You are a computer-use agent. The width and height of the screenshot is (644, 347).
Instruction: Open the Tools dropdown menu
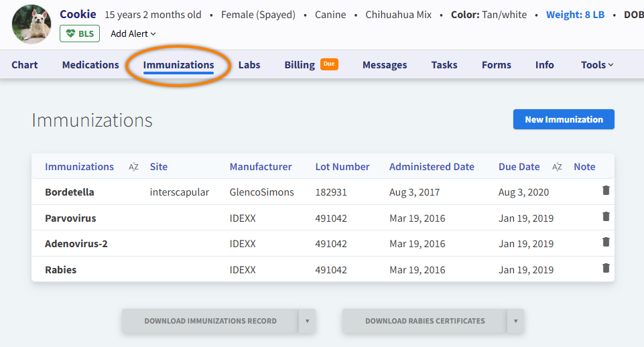597,65
